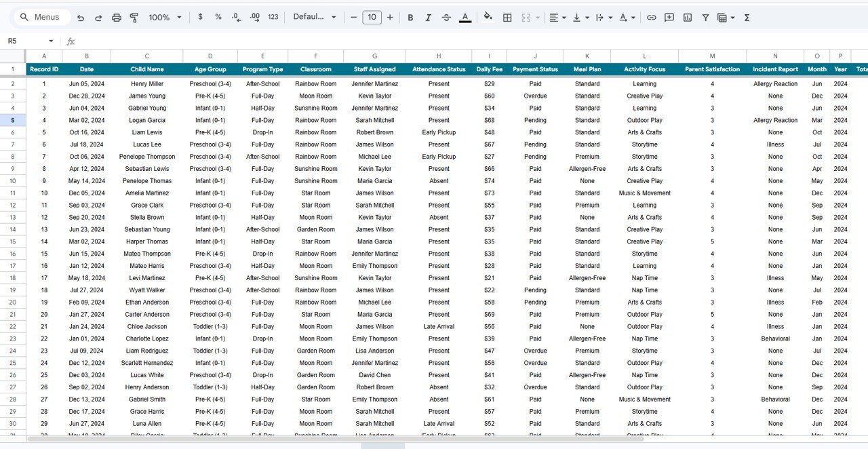The width and height of the screenshot is (868, 449).
Task: Open the horizontal alignment dropdown
Action: tap(557, 17)
